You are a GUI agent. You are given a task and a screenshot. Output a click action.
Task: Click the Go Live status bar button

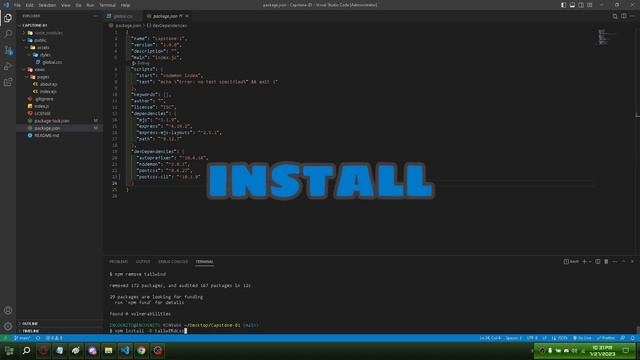582,338
